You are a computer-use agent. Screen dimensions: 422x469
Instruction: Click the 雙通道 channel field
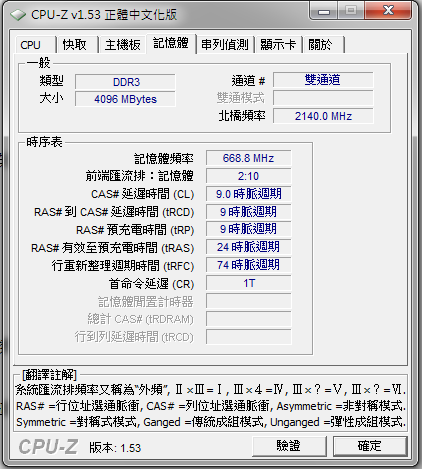click(323, 80)
